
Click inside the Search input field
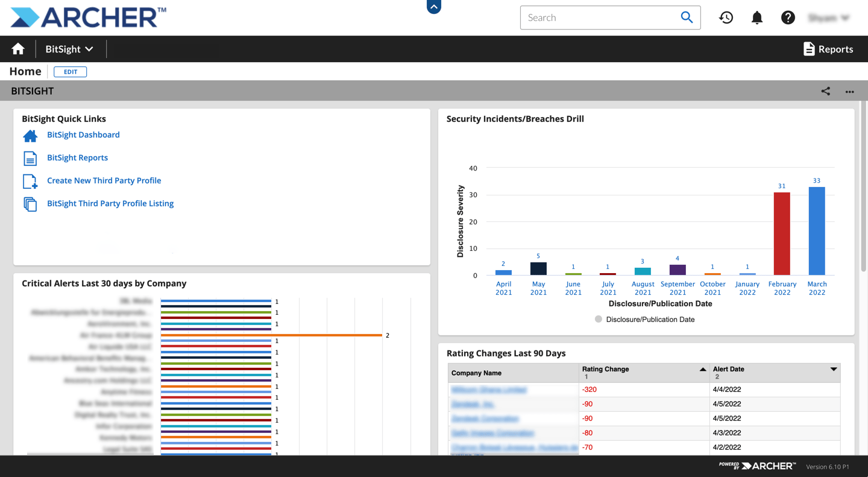coord(597,17)
